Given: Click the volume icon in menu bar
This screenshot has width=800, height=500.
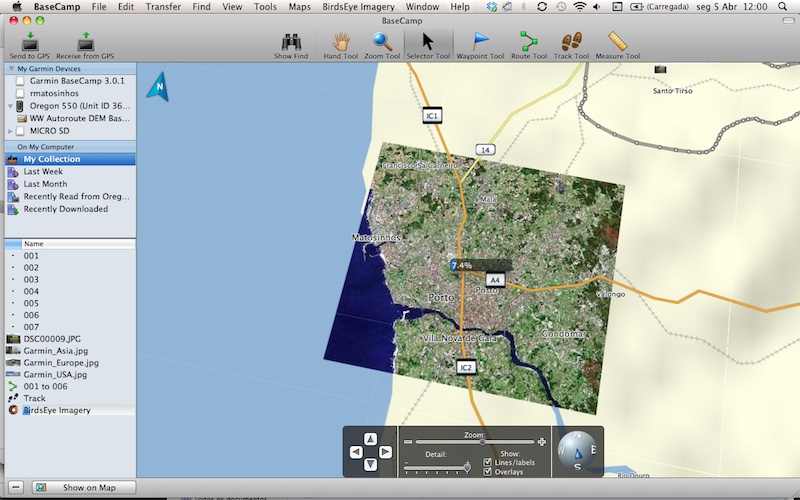Looking at the screenshot, I should [597, 7].
